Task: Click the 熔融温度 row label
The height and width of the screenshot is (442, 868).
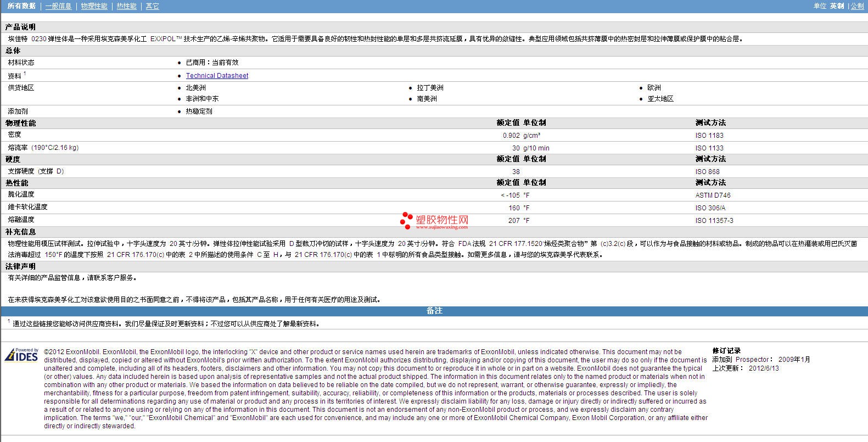Action: (x=21, y=220)
